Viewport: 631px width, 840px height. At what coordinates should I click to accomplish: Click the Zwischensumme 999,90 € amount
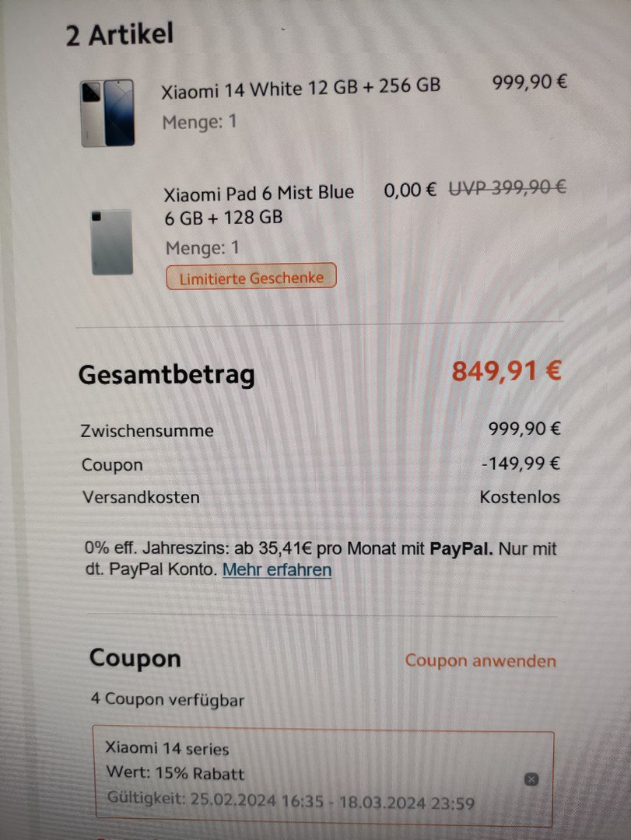(524, 429)
